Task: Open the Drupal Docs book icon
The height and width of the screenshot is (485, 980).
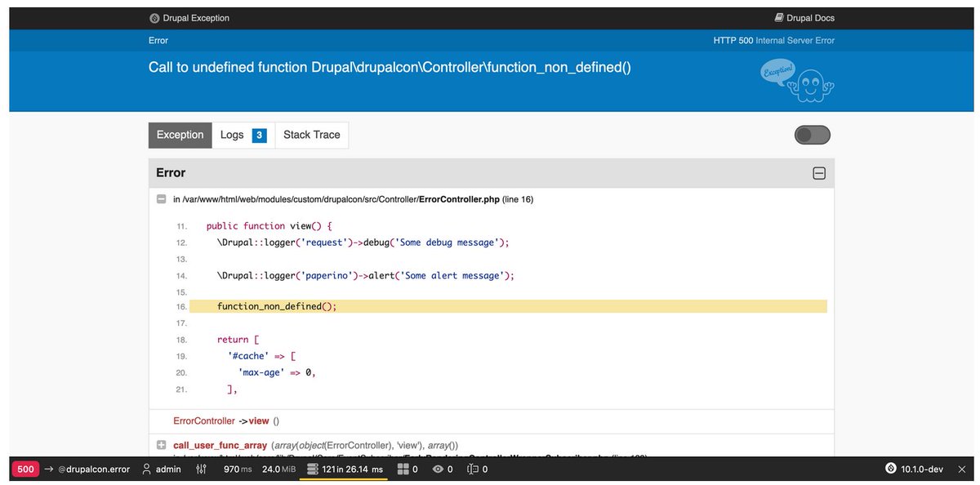Action: pyautogui.click(x=778, y=17)
